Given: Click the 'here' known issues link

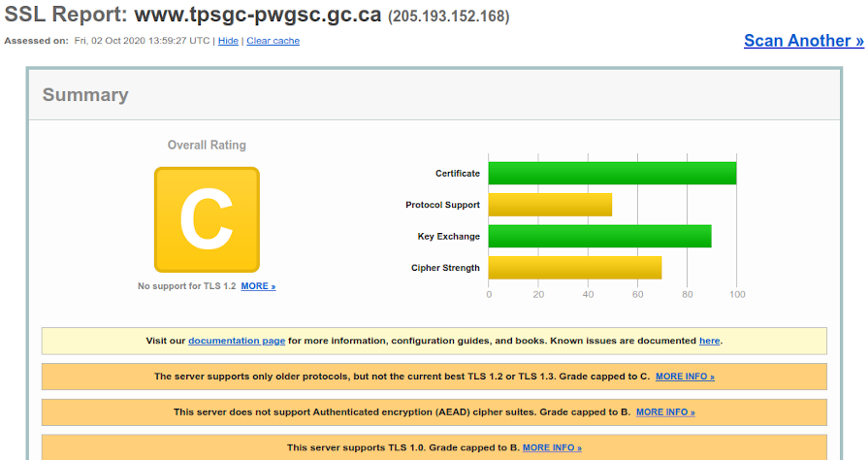Looking at the screenshot, I should pos(709,341).
